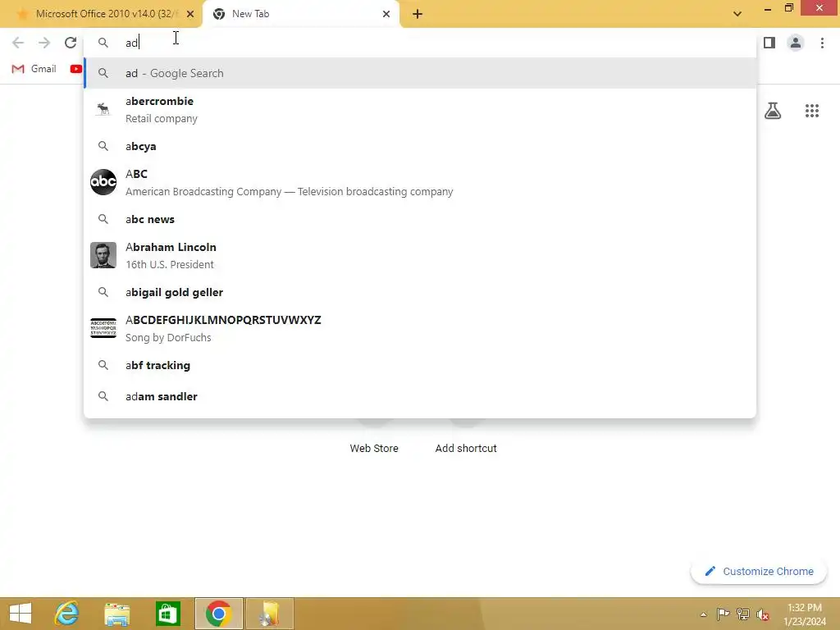
Task: Click the Add shortcut tile
Action: [466, 449]
